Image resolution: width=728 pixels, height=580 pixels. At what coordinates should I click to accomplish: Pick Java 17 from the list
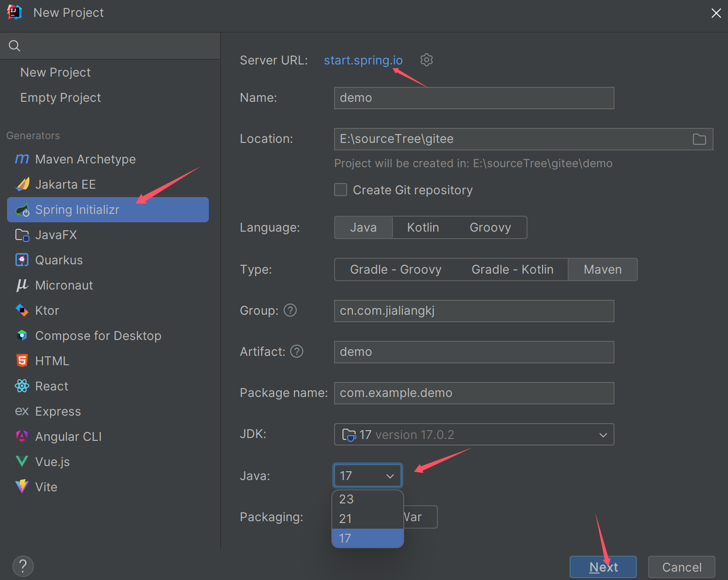(368, 538)
